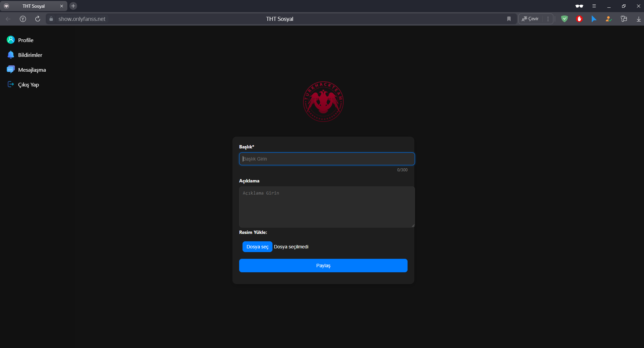Open downloads arrow icon

[639, 19]
